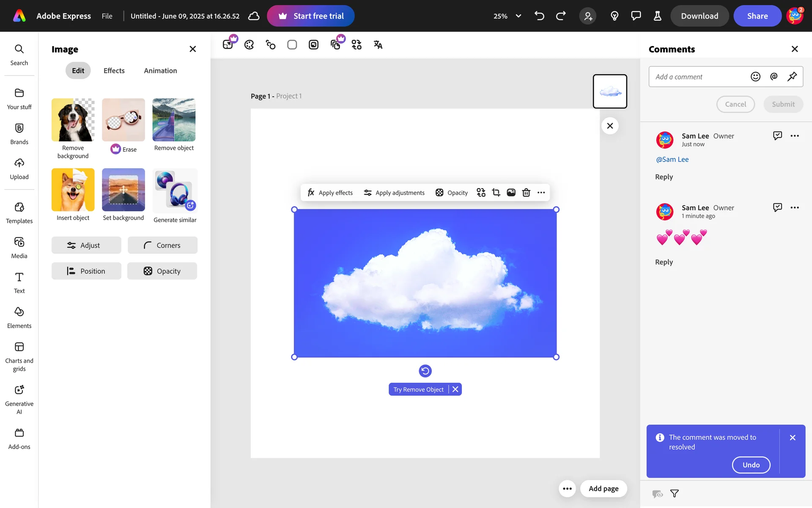812x508 pixels.
Task: Expand the 25% zoom level dropdown
Action: (x=518, y=16)
